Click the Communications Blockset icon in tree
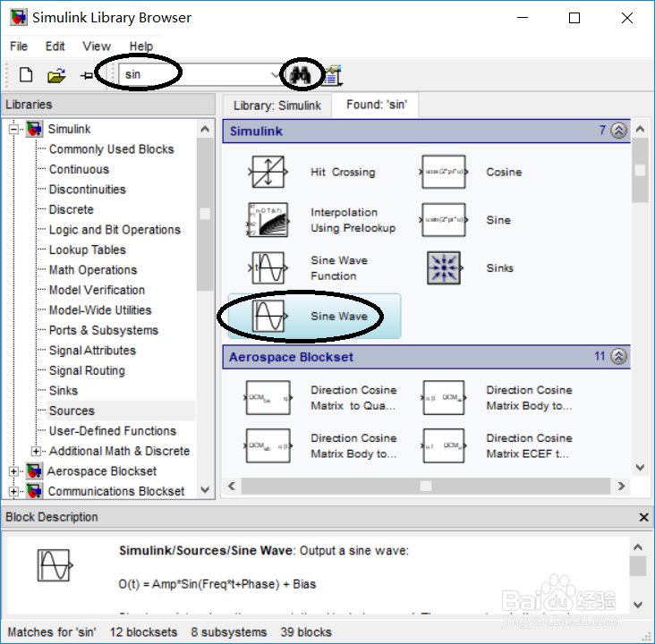The width and height of the screenshot is (655, 644). 34,491
